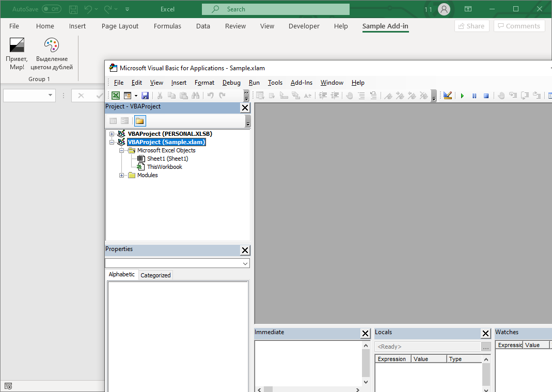Viewport: 552px width, 392px height.
Task: Select ThisWorkbook in project tree
Action: coord(164,167)
